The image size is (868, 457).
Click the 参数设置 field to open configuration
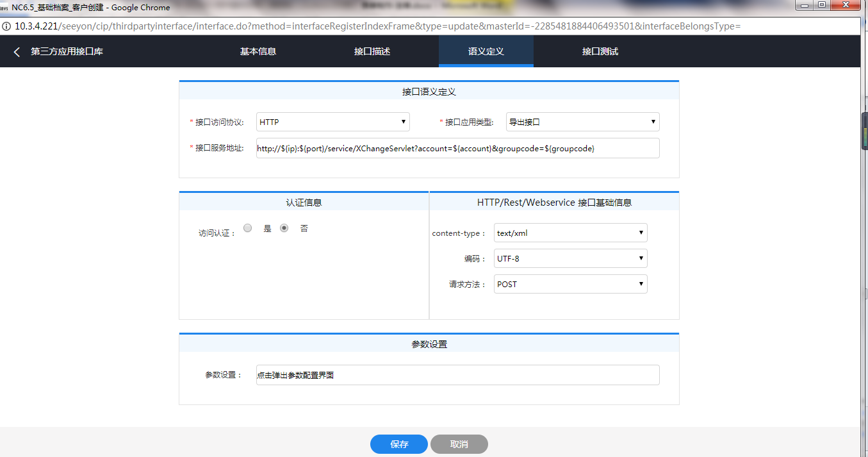(x=457, y=375)
